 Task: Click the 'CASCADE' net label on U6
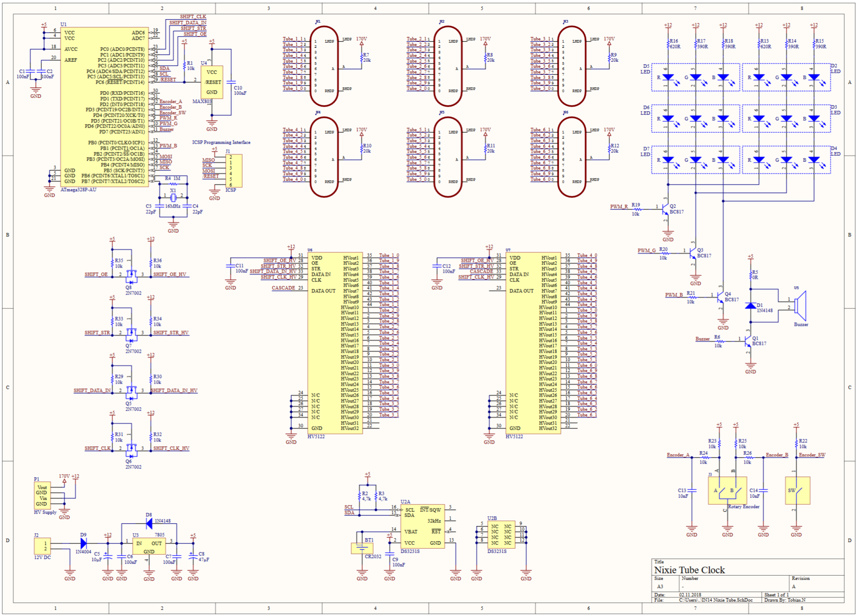(283, 288)
